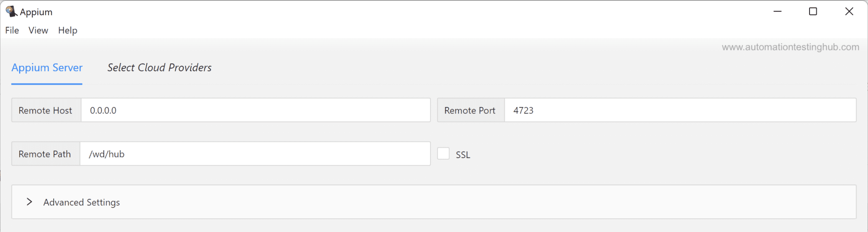868x232 pixels.
Task: Focus the Remote Port input field
Action: (x=680, y=110)
